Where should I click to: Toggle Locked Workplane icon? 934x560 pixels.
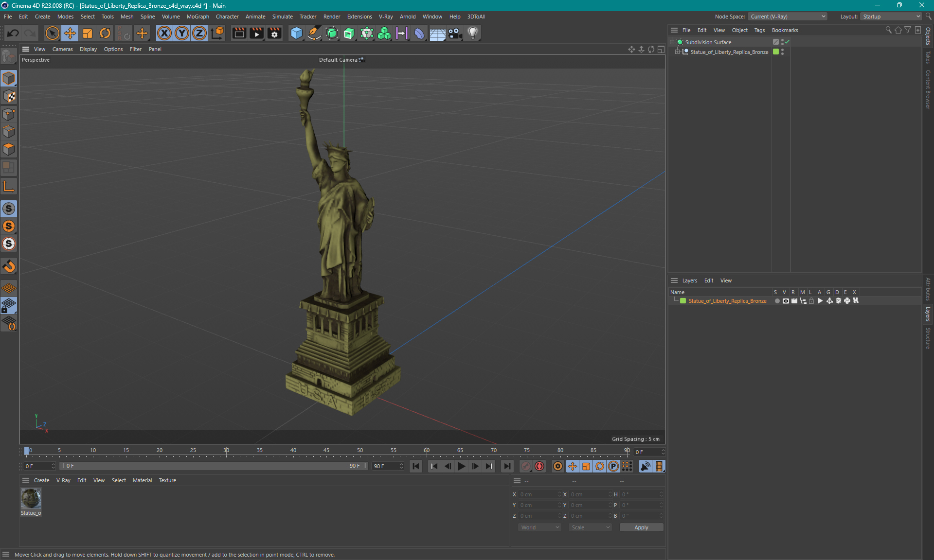(9, 305)
